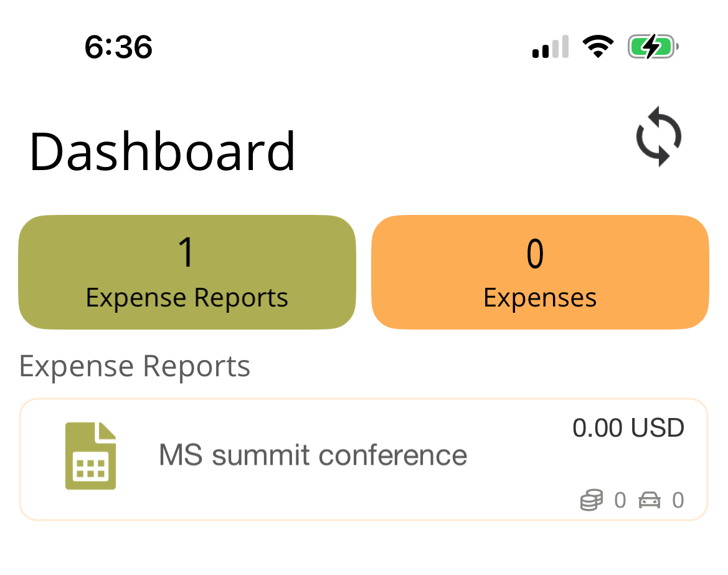Tap the Expense Reports label on green tile
This screenshot has height=575, width=728.
[x=187, y=298]
